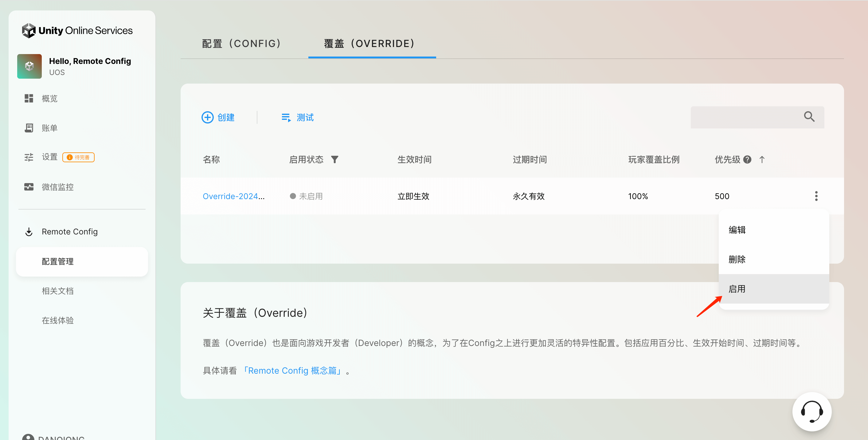Collapse the Remote Config sidebar section
Screen dimensions: 868x440
pyautogui.click(x=69, y=232)
